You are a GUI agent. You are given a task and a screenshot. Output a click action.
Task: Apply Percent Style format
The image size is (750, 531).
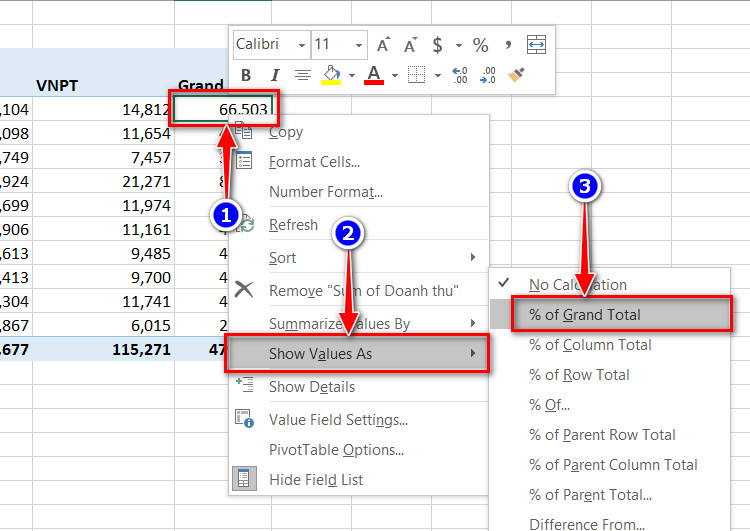pyautogui.click(x=481, y=45)
